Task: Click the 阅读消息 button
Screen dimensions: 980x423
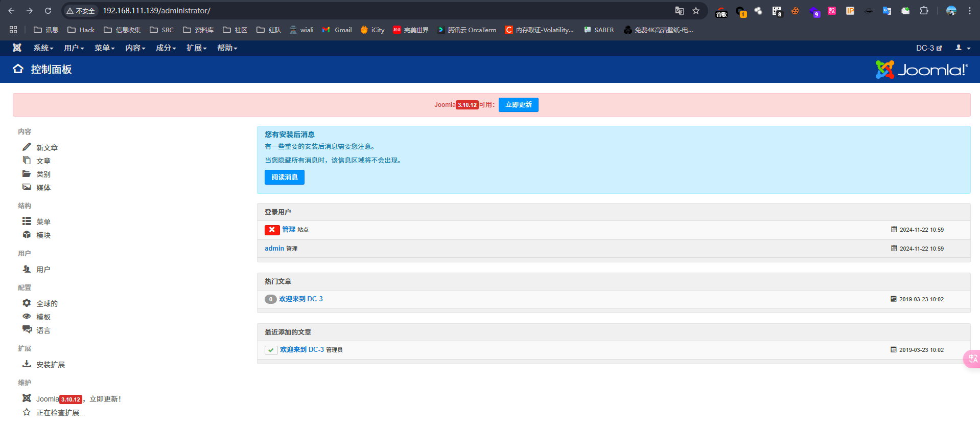Action: point(284,177)
